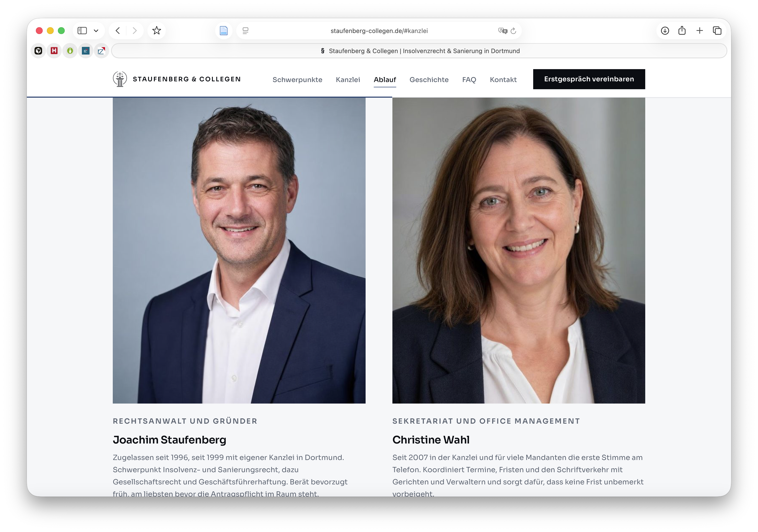The width and height of the screenshot is (758, 532).
Task: Open the Reader view icon in address bar
Action: [245, 31]
